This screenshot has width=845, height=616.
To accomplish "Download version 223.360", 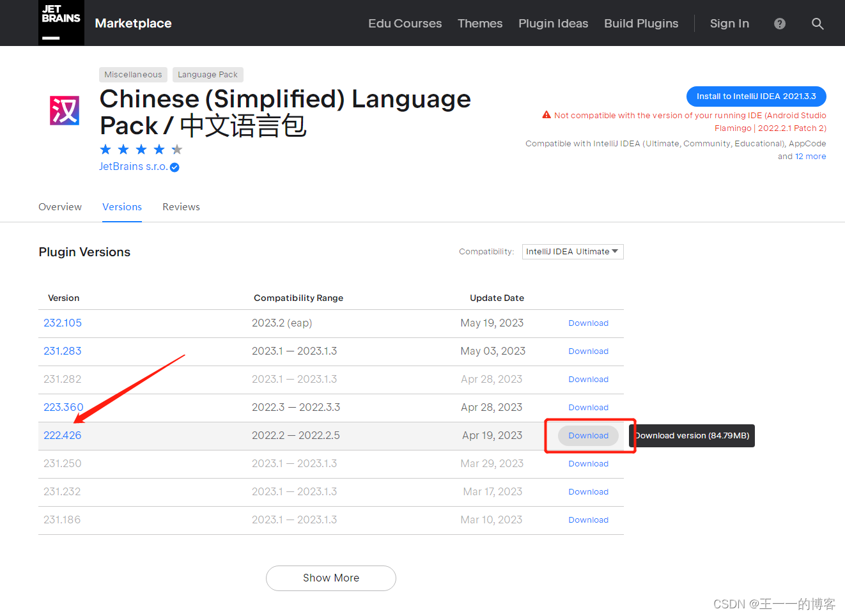I will point(588,408).
